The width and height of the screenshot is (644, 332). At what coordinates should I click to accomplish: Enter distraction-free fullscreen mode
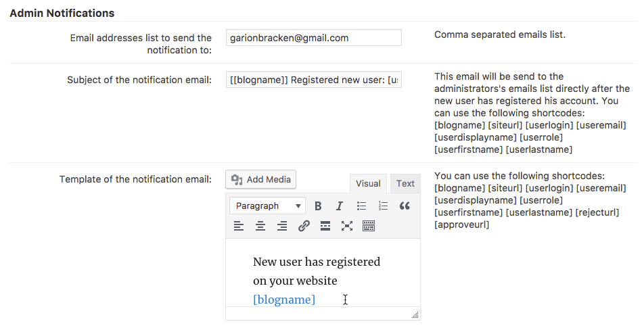pos(347,227)
